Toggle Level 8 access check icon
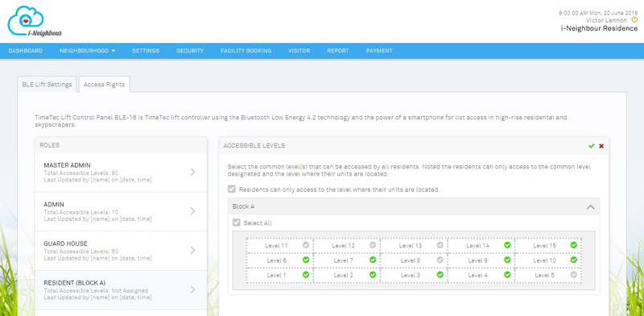 pyautogui.click(x=440, y=260)
